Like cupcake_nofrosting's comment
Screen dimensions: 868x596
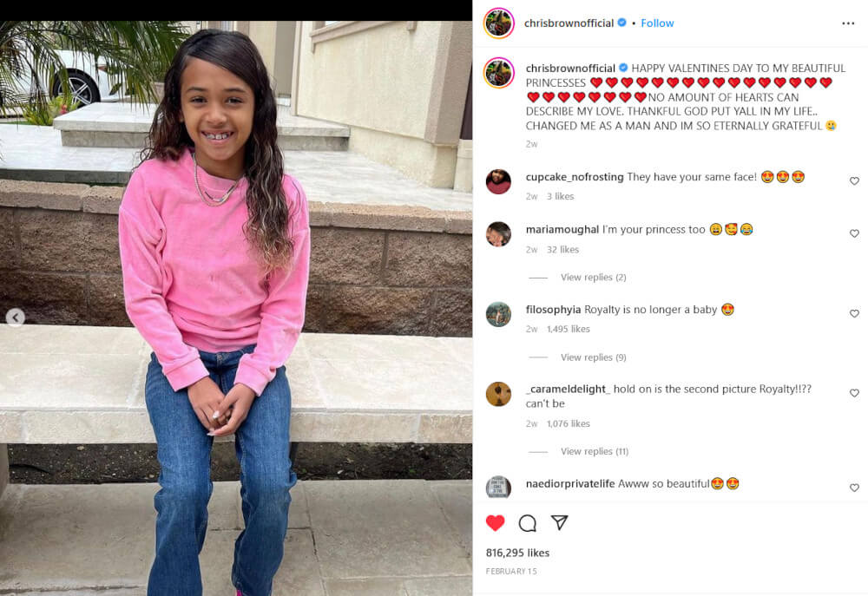coord(854,181)
